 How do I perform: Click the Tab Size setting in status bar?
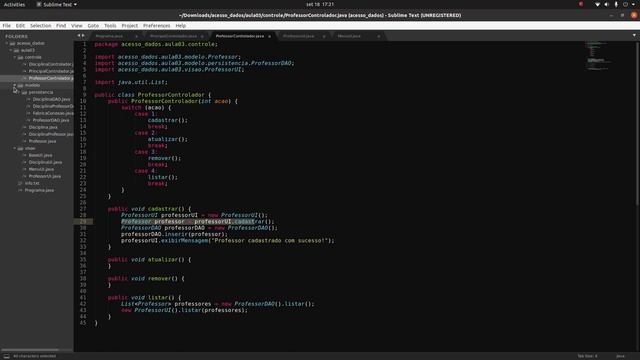coord(587,356)
